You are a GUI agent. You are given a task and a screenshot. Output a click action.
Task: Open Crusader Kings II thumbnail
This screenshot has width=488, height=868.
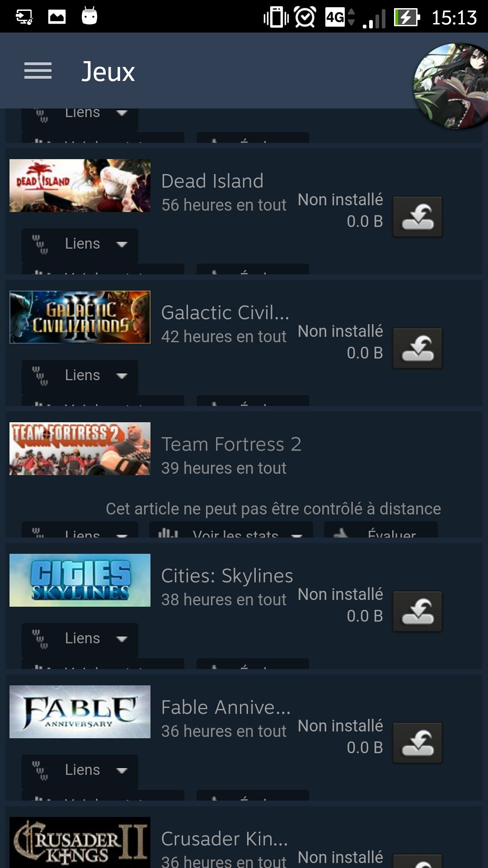click(x=80, y=842)
